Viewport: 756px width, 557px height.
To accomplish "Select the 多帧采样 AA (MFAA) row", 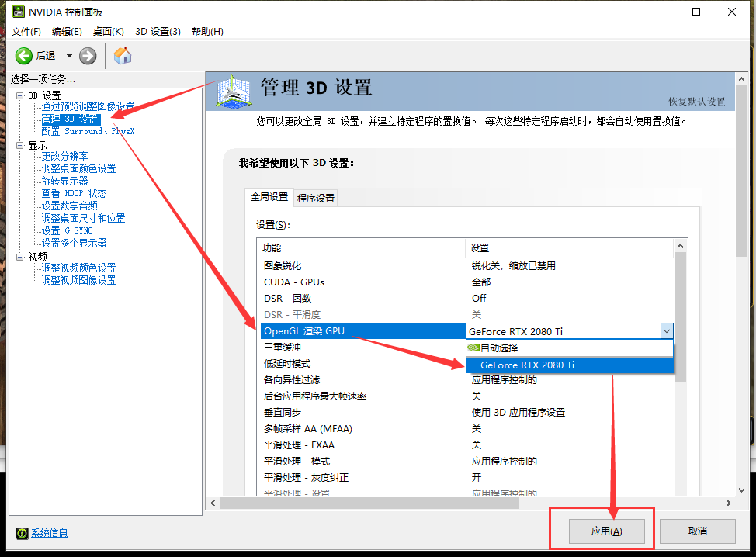I will click(x=466, y=429).
